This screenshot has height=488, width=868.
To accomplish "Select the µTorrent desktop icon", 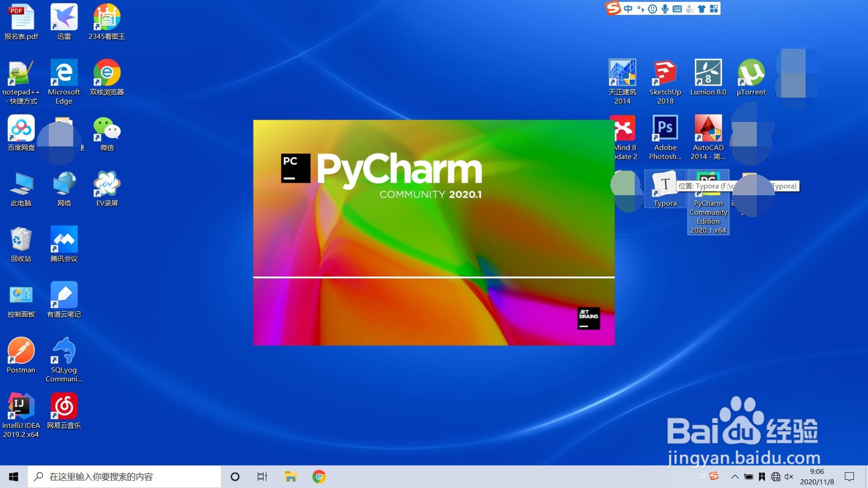I will click(751, 78).
